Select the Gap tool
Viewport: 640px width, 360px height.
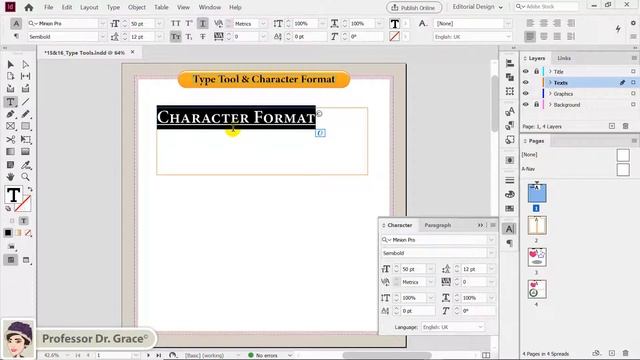click(25, 76)
